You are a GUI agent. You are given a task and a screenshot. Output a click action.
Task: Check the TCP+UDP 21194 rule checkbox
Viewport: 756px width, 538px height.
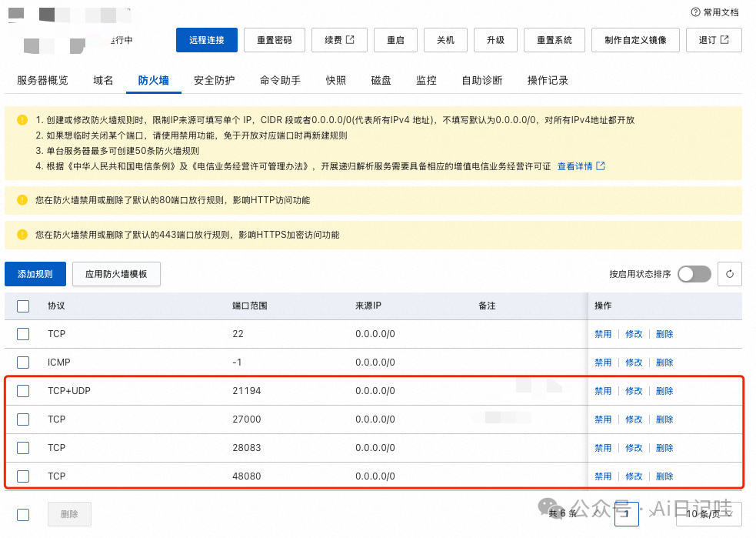23,391
